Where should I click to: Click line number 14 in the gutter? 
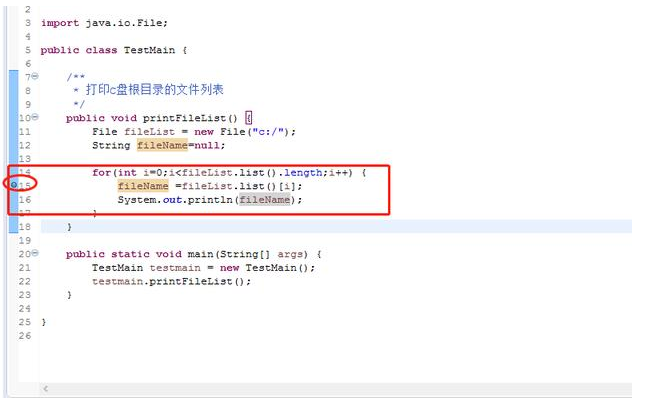pos(25,172)
